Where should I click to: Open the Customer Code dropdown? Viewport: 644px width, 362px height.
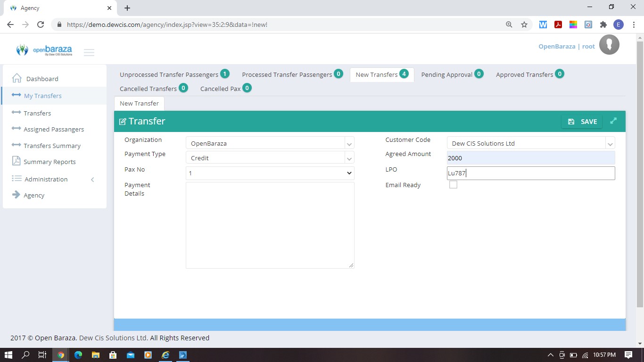point(530,143)
